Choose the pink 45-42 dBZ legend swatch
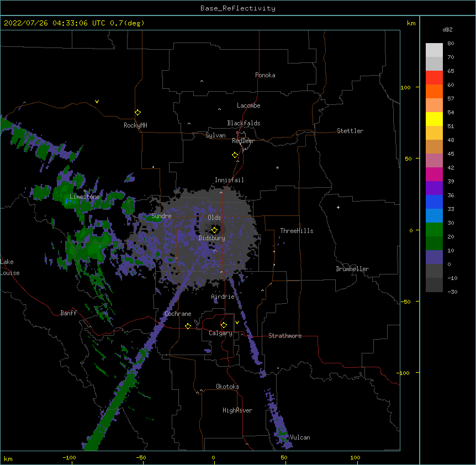Screen dimensions: 476x465 click(434, 161)
